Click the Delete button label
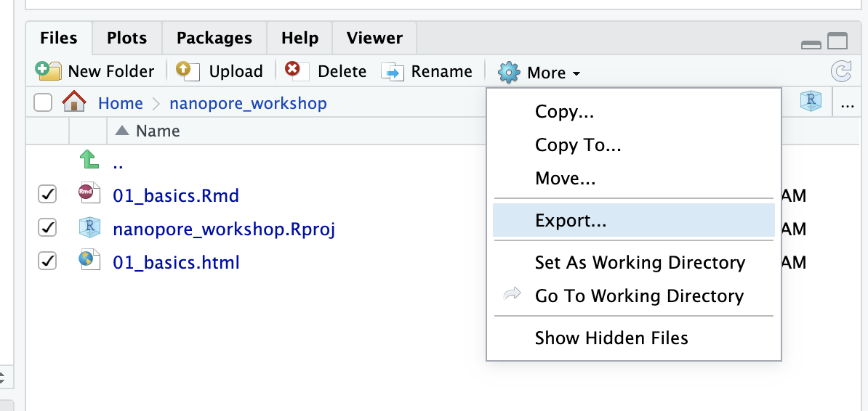The image size is (868, 411). 342,71
